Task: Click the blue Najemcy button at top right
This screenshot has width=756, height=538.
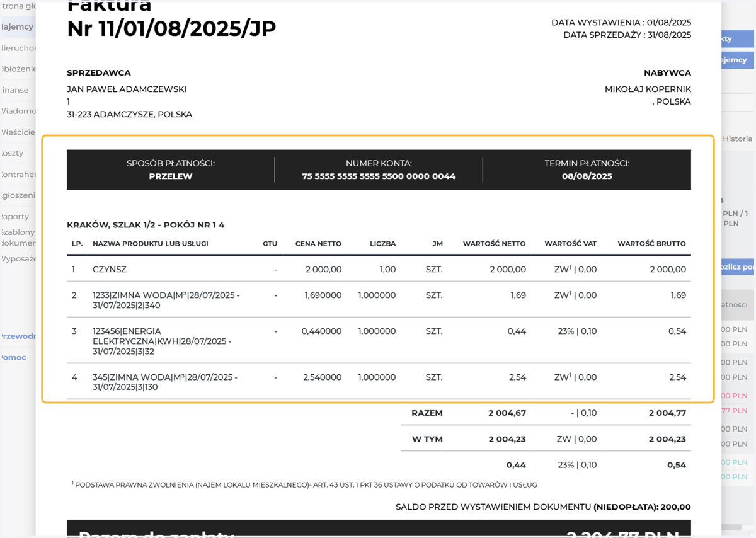Action: click(x=738, y=60)
